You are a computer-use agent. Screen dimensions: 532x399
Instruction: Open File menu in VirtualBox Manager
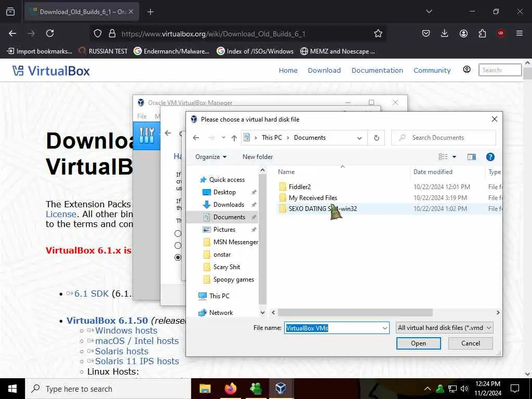click(x=142, y=116)
